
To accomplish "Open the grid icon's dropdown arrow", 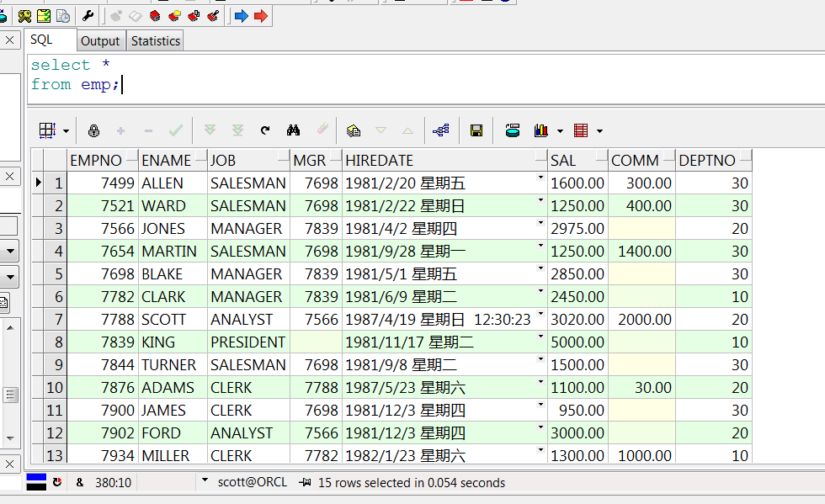I will tap(66, 131).
